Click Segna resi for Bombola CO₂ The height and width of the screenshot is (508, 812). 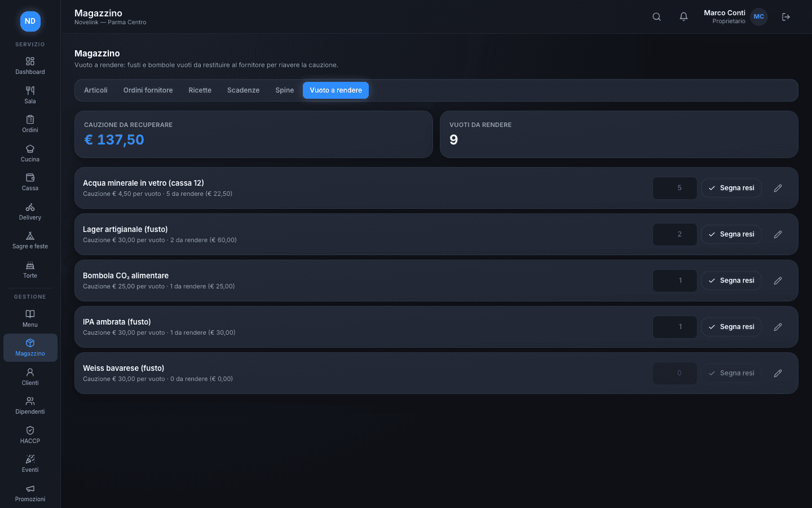[x=731, y=281]
